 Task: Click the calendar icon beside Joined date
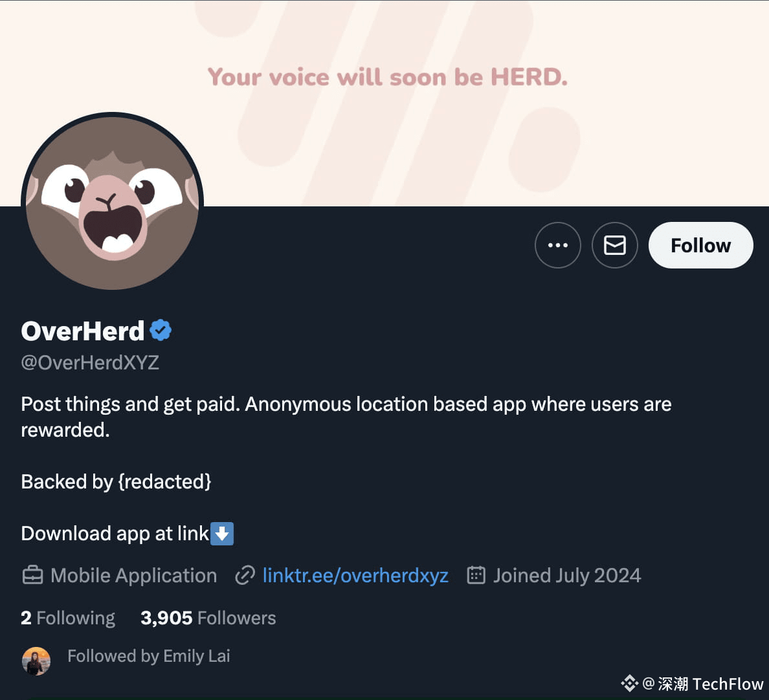click(476, 575)
